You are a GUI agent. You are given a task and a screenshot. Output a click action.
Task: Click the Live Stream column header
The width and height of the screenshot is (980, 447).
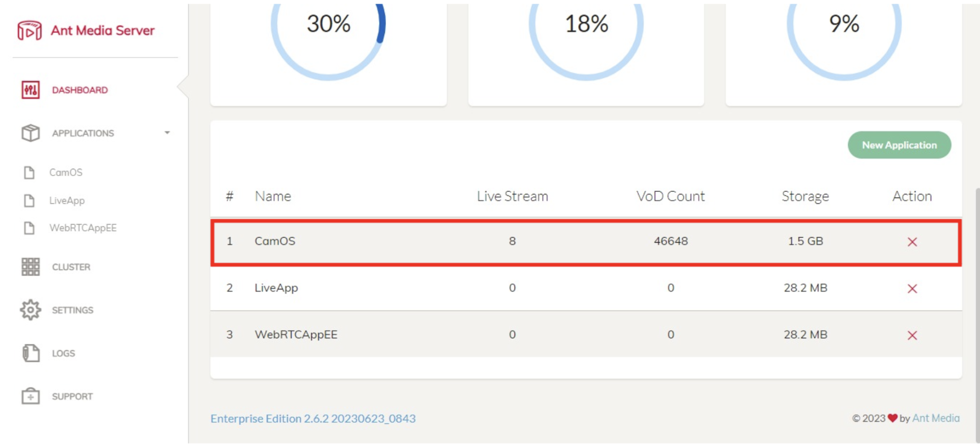tap(512, 196)
